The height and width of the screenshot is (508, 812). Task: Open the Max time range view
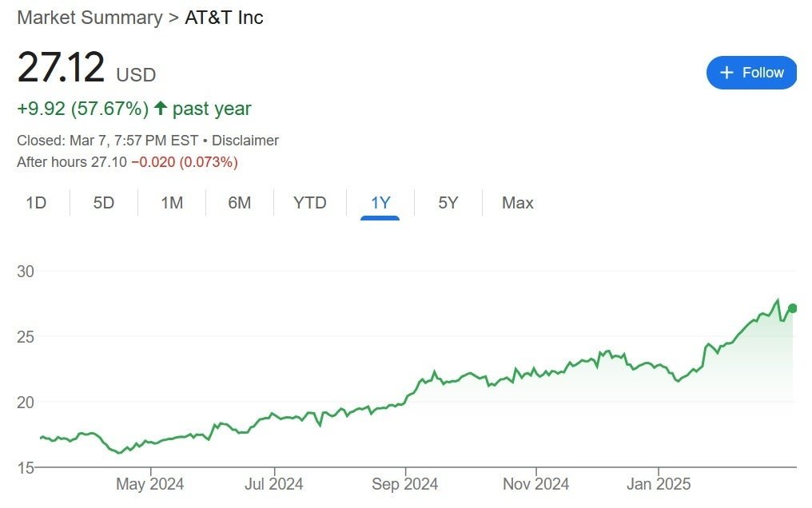pyautogui.click(x=517, y=203)
